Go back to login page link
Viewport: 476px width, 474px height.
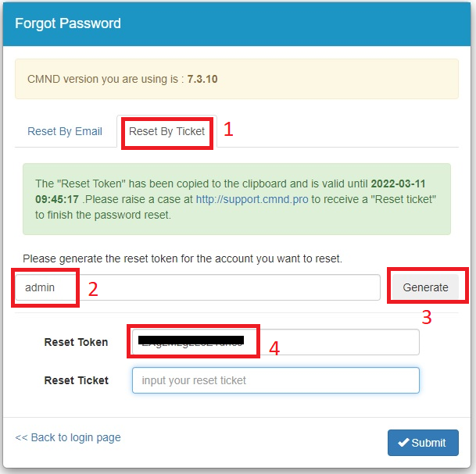[x=68, y=437]
